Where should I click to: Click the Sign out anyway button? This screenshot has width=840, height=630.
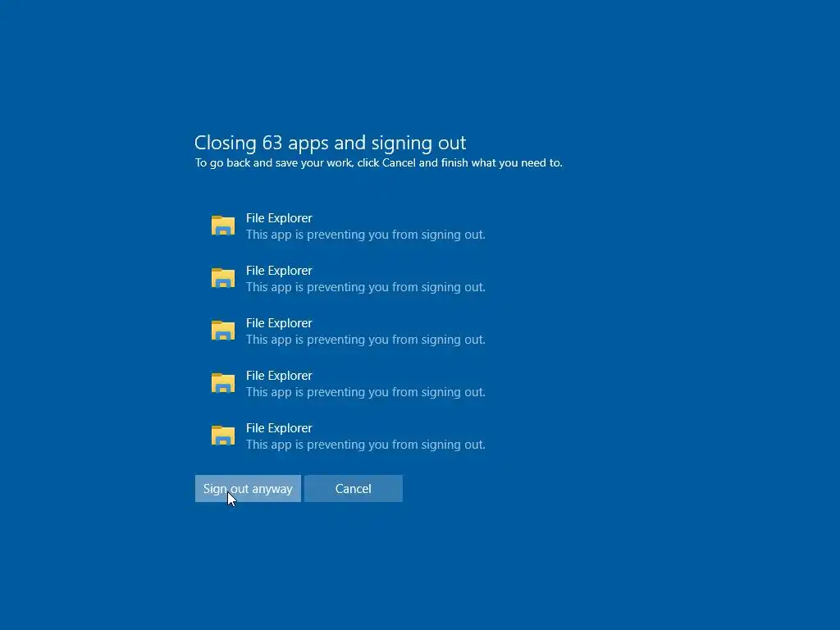(x=248, y=489)
